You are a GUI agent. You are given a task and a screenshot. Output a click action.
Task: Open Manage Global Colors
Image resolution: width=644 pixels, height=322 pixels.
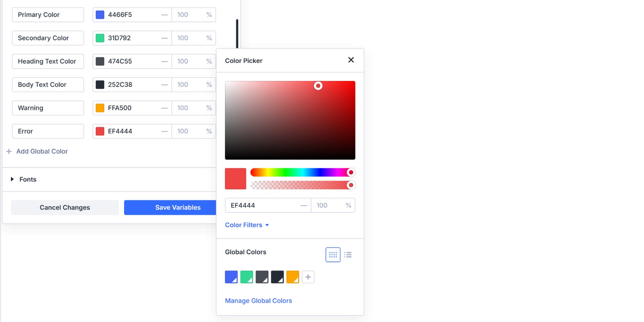258,301
